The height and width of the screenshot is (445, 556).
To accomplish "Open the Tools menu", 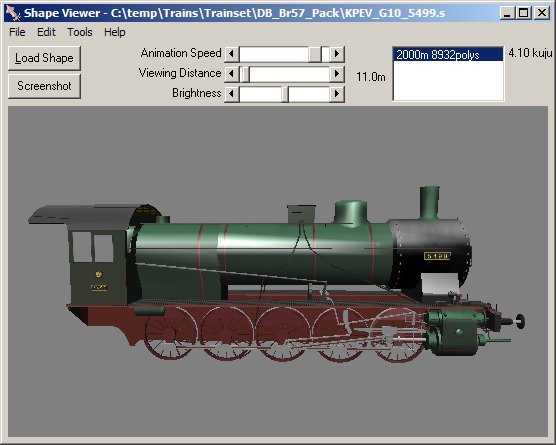I will [80, 32].
